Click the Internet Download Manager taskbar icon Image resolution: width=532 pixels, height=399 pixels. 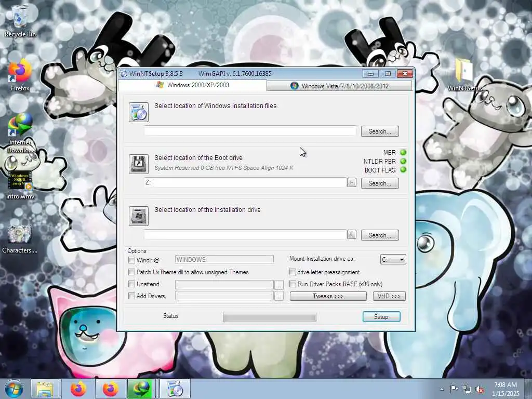(x=141, y=389)
